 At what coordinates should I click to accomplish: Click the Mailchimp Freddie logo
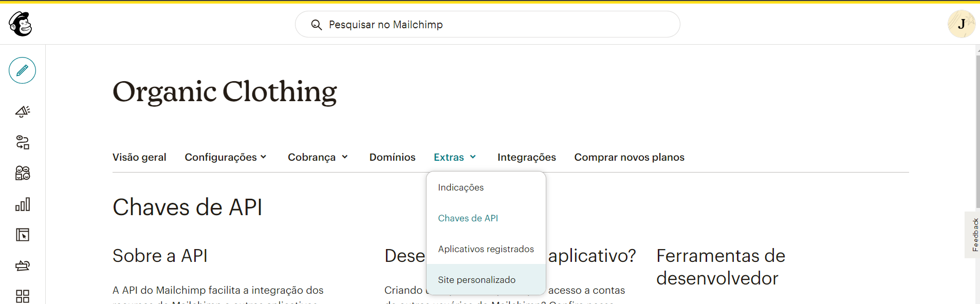coord(21,24)
